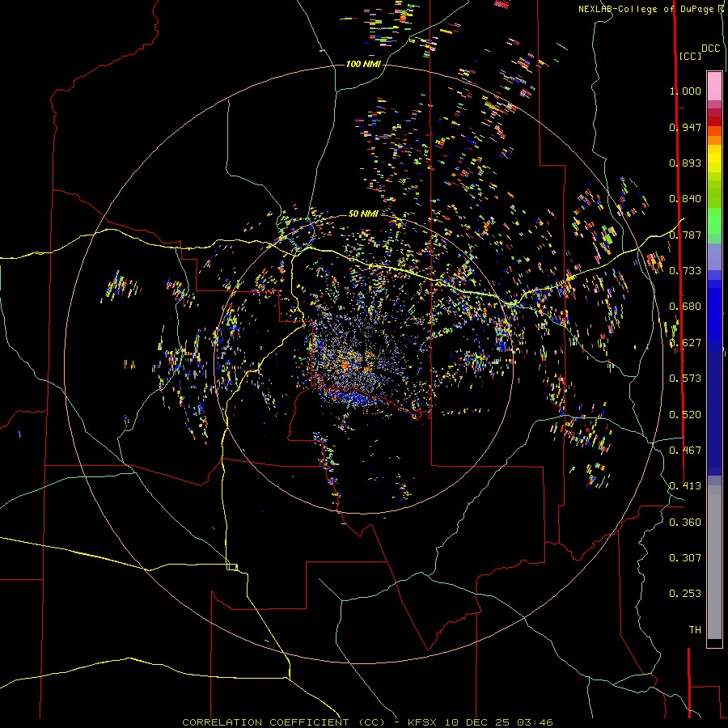Click the 1.000 value on the color scale
This screenshot has width=728, height=728.
tap(685, 91)
